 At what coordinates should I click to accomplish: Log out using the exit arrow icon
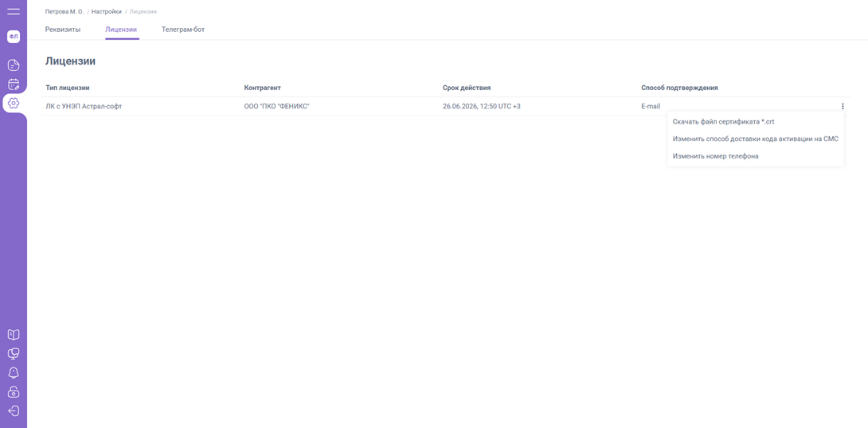click(14, 411)
